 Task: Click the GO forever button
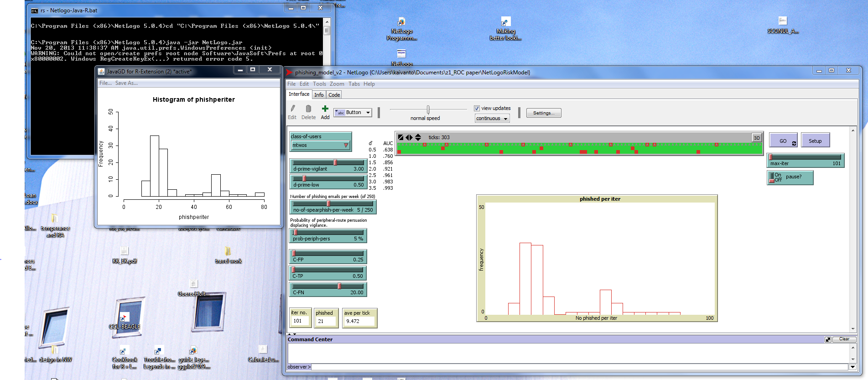point(783,141)
